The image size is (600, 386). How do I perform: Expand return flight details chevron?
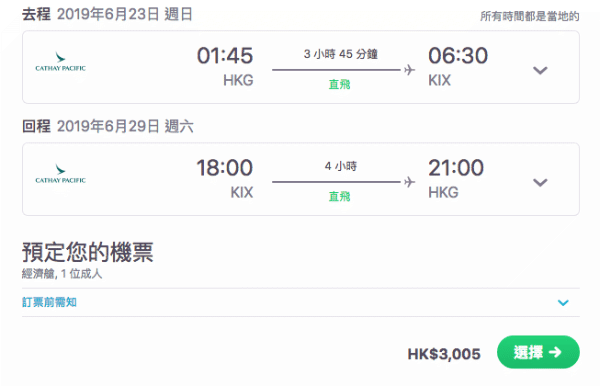click(x=540, y=182)
